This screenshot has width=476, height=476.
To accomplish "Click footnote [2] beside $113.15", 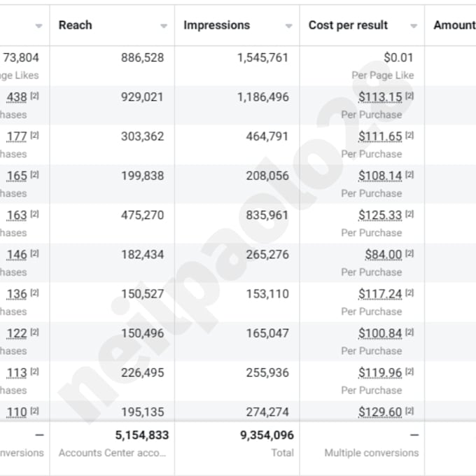I will coord(409,96).
